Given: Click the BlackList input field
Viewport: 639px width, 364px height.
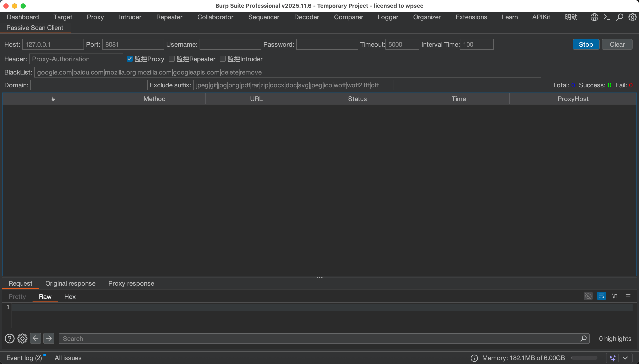Looking at the screenshot, I should click(288, 72).
